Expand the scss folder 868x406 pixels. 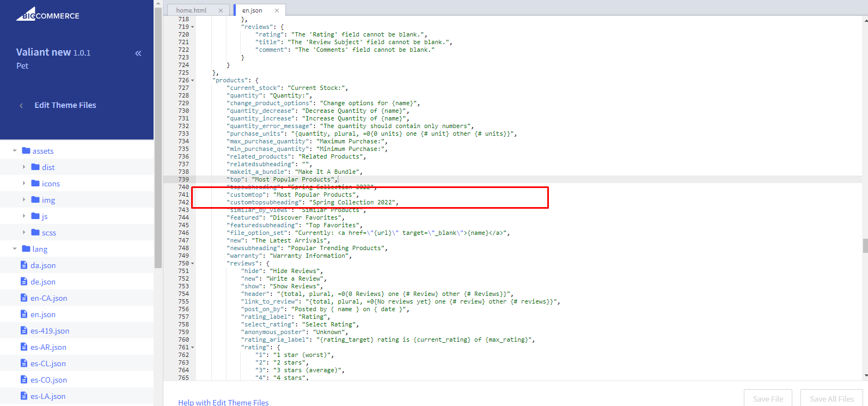tap(24, 233)
